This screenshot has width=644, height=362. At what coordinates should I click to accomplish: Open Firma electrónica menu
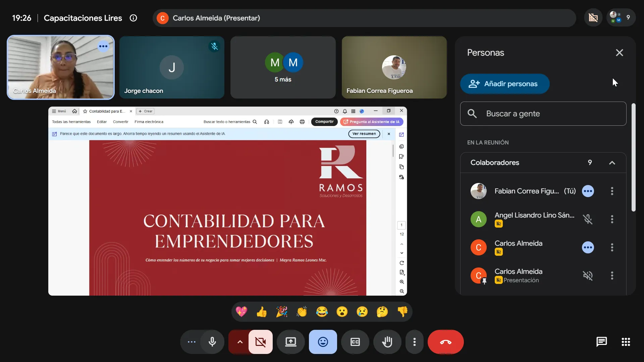click(149, 122)
